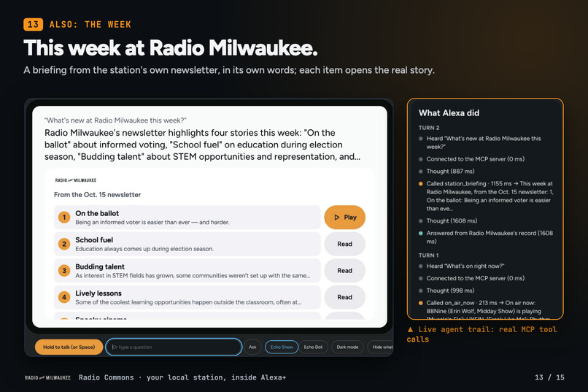Click Read button for School fuel
Viewport: 588px width, 392px height.
(x=344, y=244)
